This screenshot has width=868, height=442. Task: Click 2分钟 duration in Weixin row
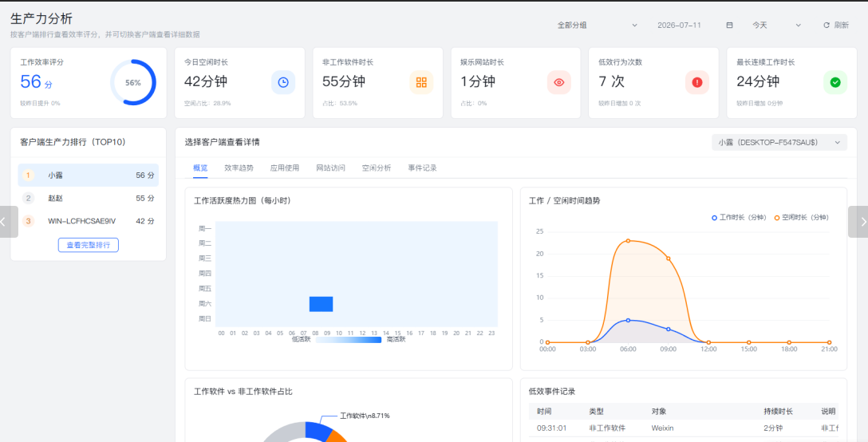pos(773,428)
